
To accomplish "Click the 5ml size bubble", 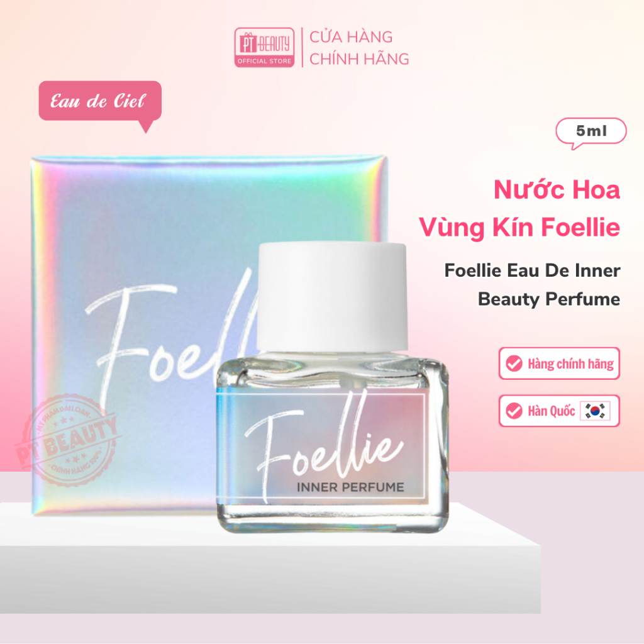I will click(x=591, y=131).
